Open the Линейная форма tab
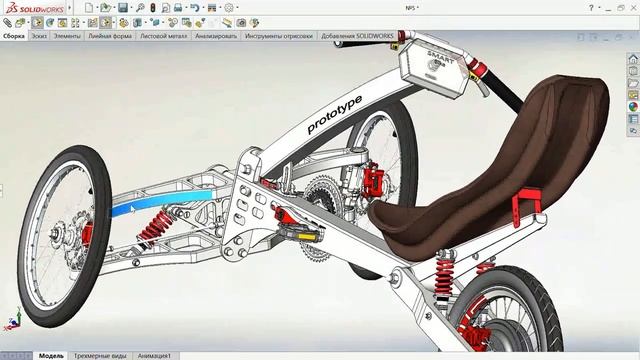 point(110,36)
